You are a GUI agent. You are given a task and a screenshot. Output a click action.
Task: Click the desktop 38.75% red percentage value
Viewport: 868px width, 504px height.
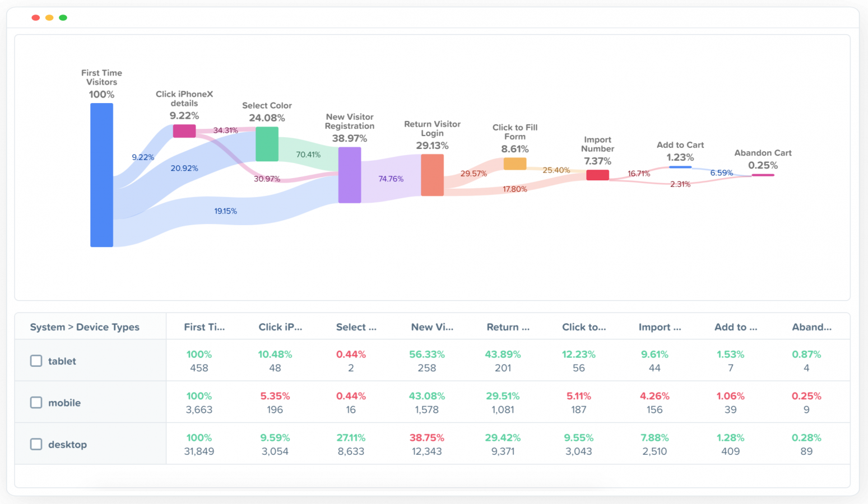426,438
